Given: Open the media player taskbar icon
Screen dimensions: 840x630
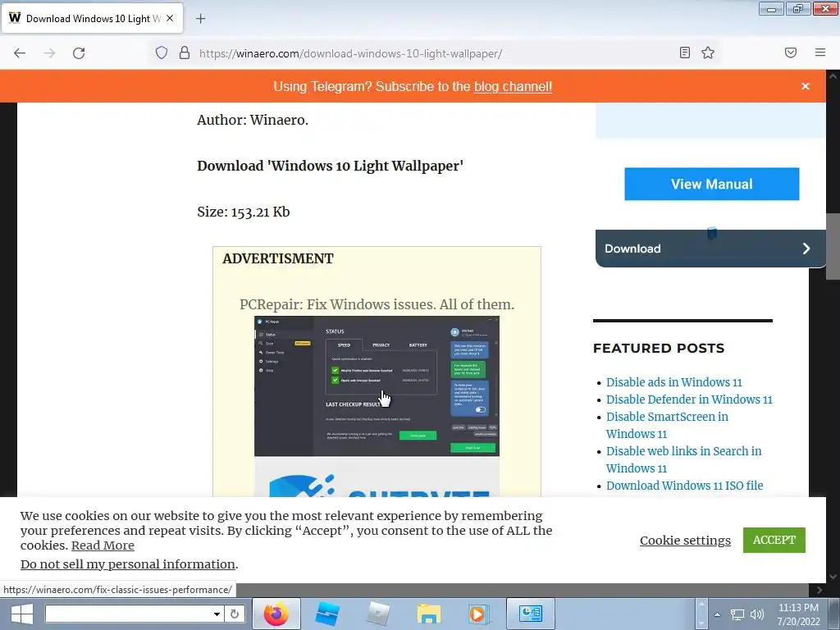Looking at the screenshot, I should click(x=478, y=614).
